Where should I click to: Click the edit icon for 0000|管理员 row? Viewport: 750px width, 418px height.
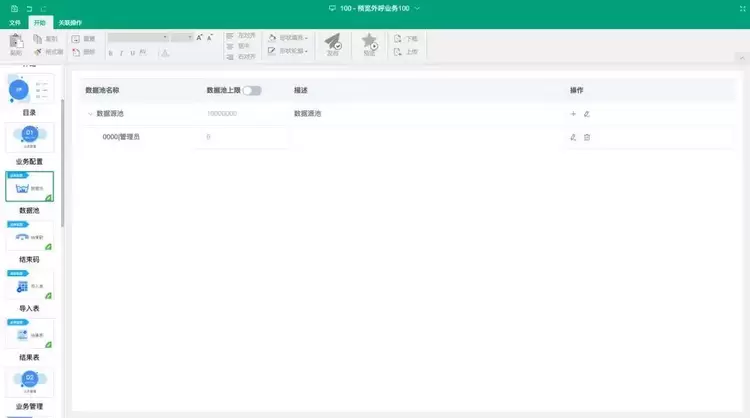(x=573, y=137)
